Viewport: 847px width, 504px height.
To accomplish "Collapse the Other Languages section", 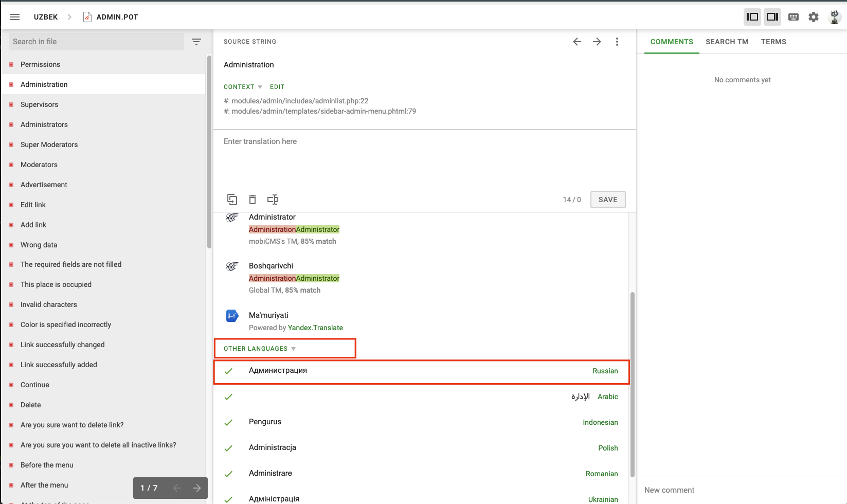I will tap(259, 349).
